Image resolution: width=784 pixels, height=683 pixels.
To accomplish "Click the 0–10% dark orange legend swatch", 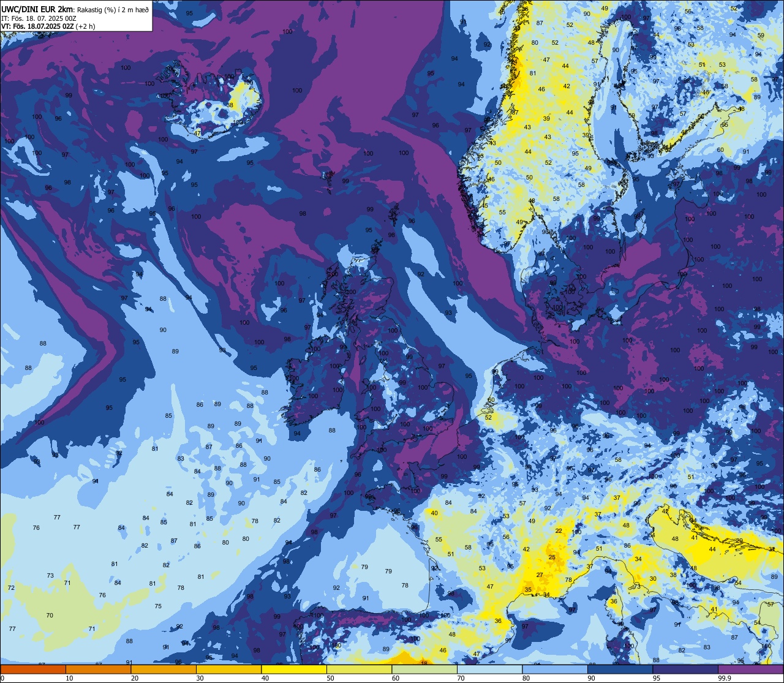I will coord(33,669).
